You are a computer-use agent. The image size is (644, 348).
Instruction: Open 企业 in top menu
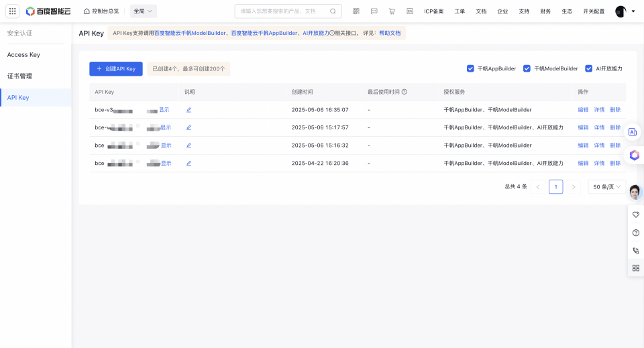coord(502,11)
